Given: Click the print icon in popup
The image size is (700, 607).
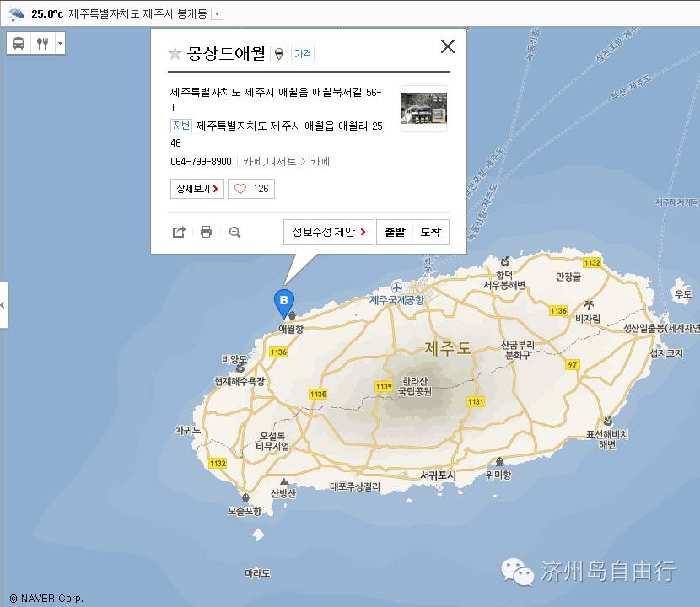Looking at the screenshot, I should click(x=207, y=232).
